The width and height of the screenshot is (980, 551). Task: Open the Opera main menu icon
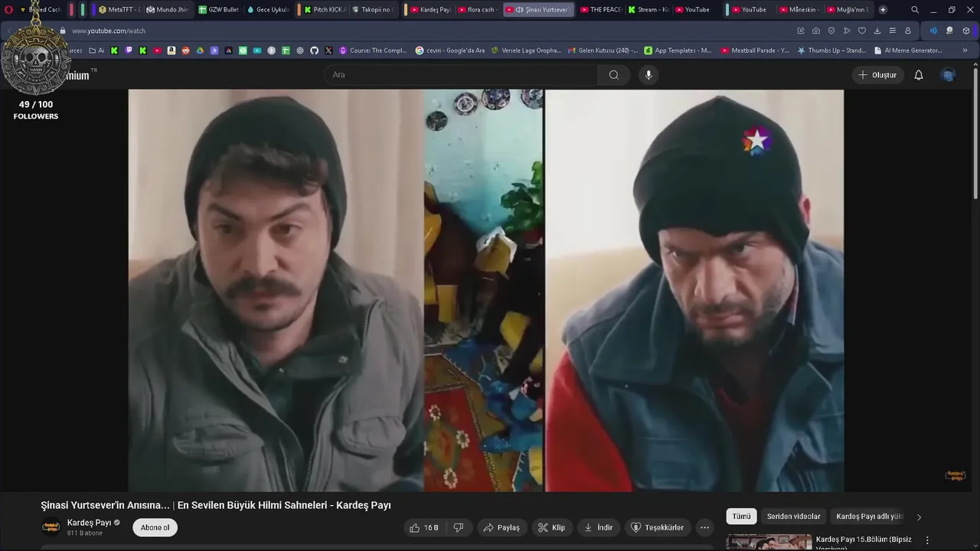[x=8, y=10]
